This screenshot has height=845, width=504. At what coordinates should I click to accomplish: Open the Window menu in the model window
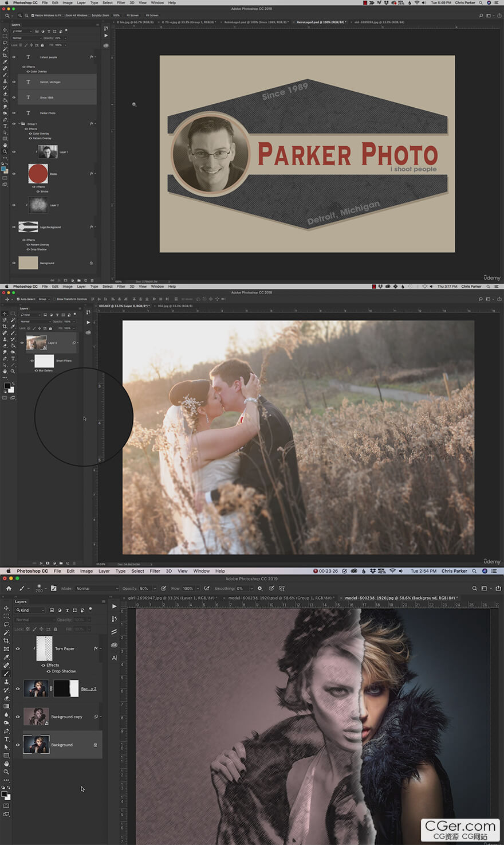pos(201,571)
